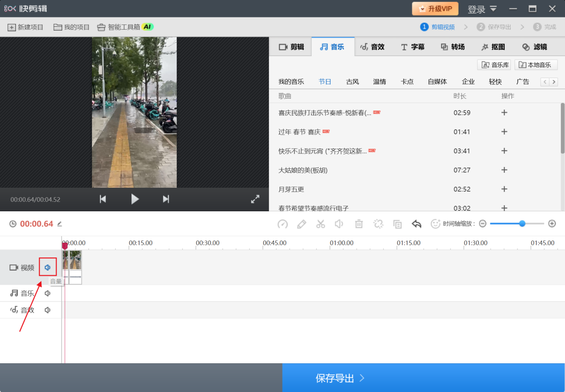Add song 月芽五更 with plus
The image size is (565, 392).
(x=504, y=189)
